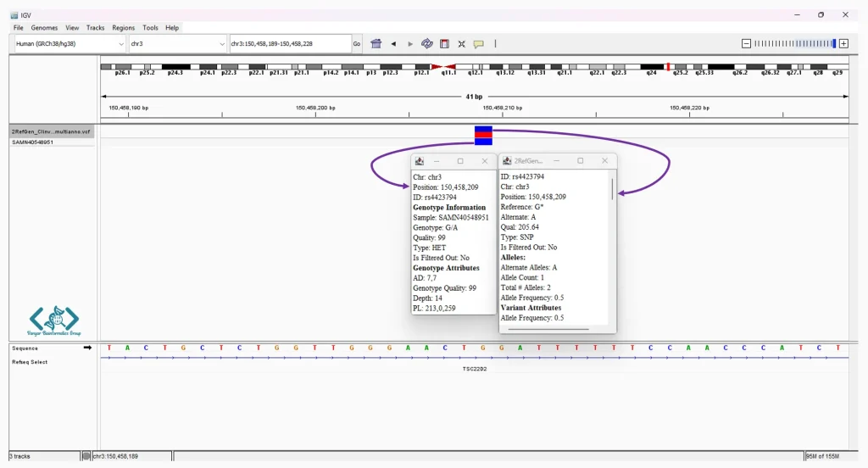868x468 pixels.
Task: Open the View menu
Action: 72,28
